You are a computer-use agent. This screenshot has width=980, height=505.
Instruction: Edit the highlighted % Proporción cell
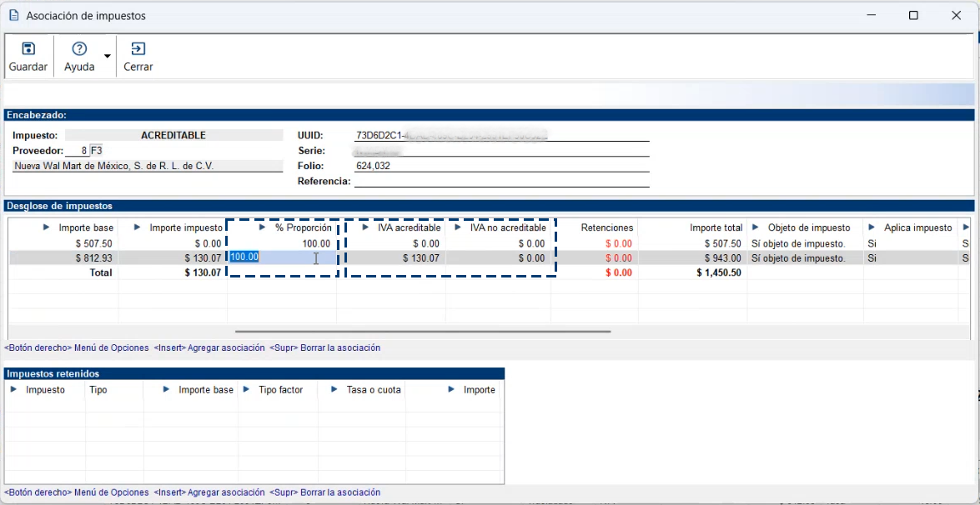282,258
